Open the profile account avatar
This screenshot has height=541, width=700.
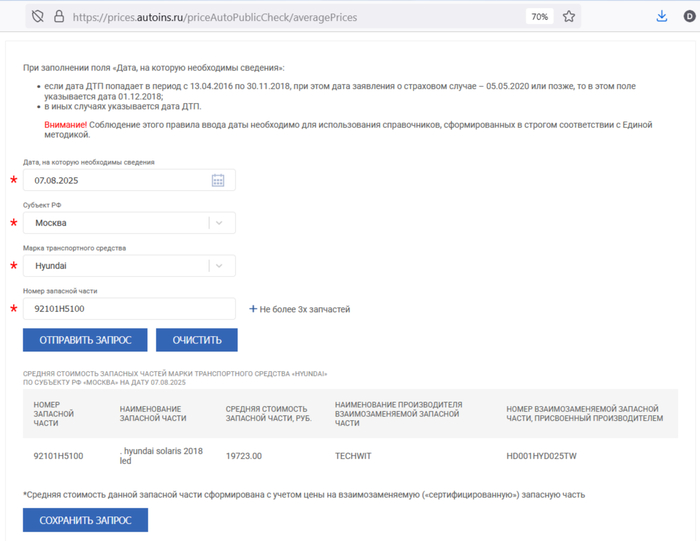[689, 17]
